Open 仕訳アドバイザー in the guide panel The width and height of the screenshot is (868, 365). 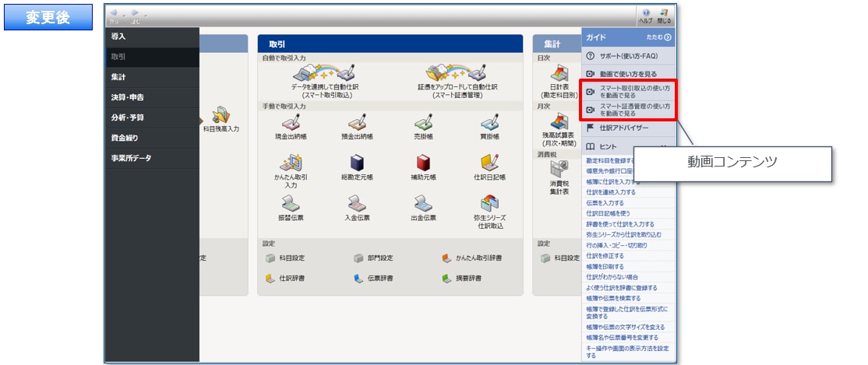point(623,128)
